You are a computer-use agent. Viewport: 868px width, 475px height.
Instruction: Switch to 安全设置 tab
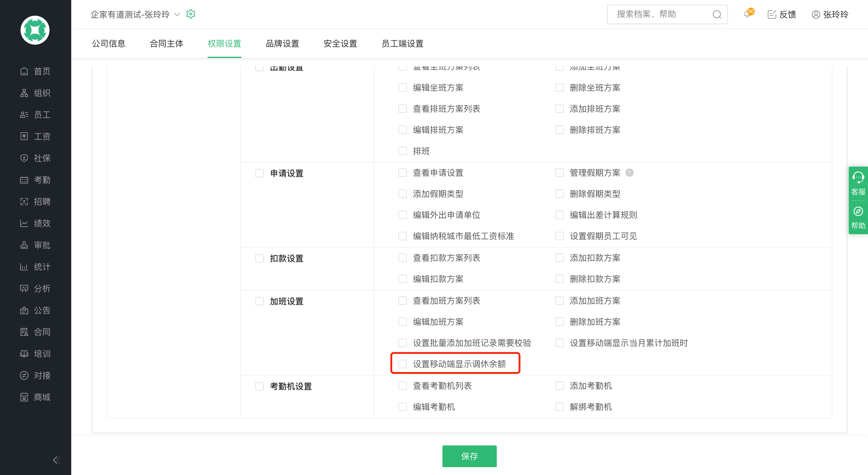coord(340,43)
